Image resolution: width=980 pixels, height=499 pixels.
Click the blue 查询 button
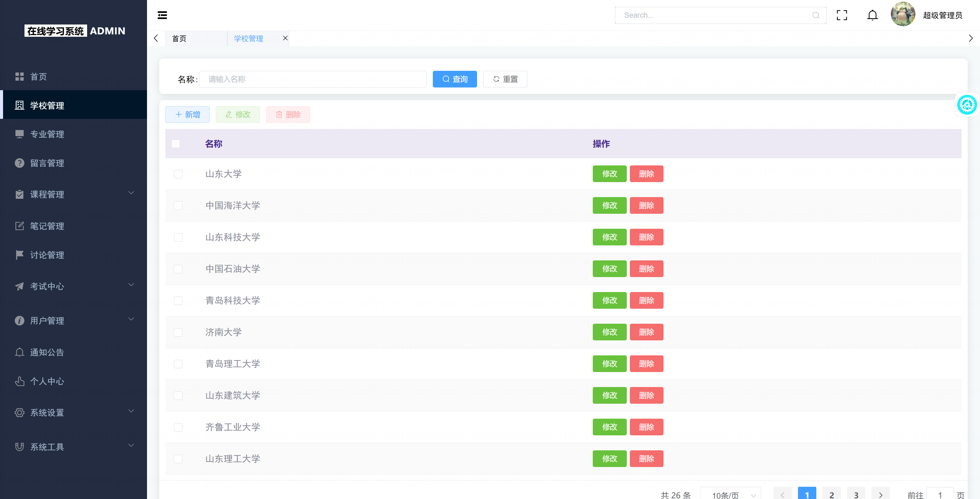click(x=455, y=79)
